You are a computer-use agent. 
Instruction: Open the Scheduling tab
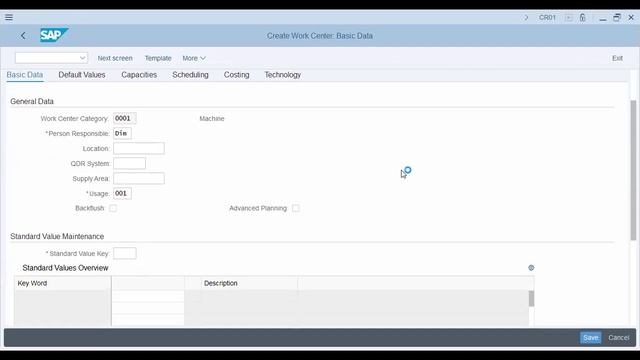click(190, 75)
